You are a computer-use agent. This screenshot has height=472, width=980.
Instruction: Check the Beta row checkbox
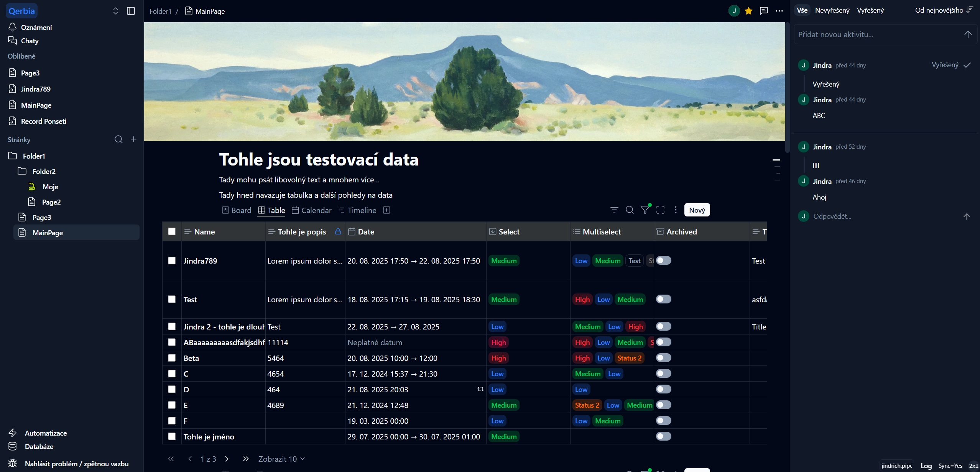(172, 358)
